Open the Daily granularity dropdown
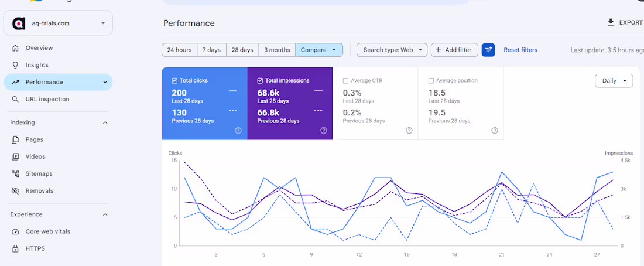 click(614, 81)
